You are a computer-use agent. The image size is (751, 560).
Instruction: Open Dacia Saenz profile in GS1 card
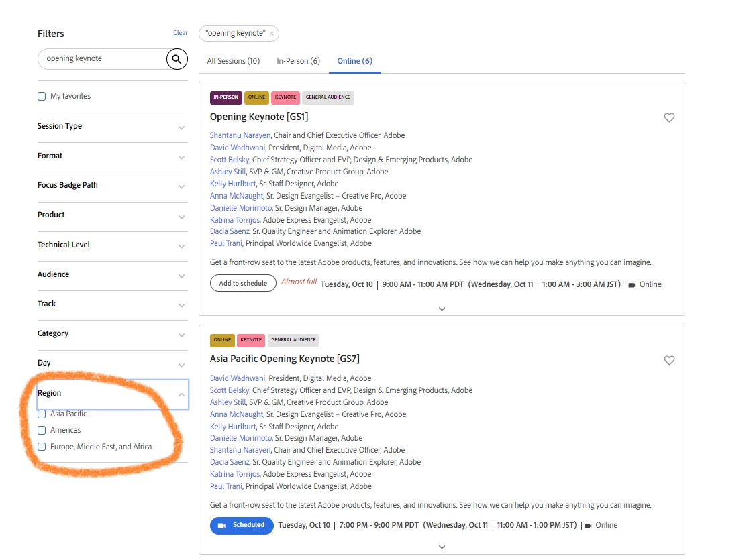[x=230, y=231]
